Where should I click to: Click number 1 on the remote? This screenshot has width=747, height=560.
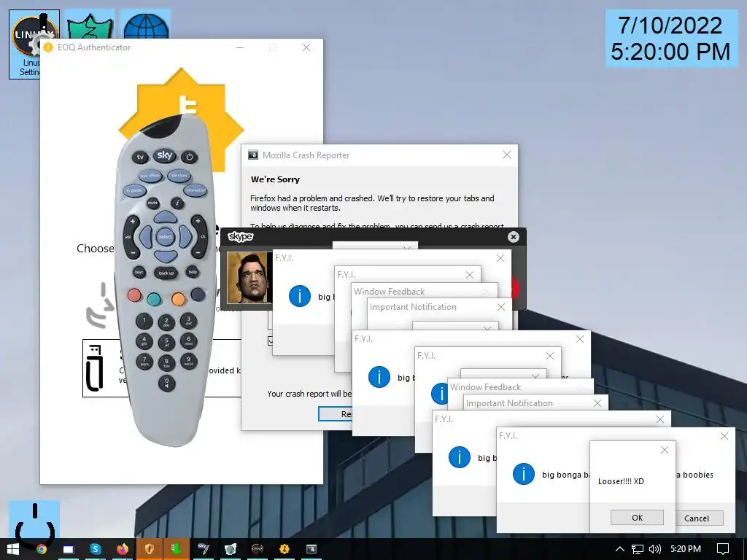coord(144,321)
